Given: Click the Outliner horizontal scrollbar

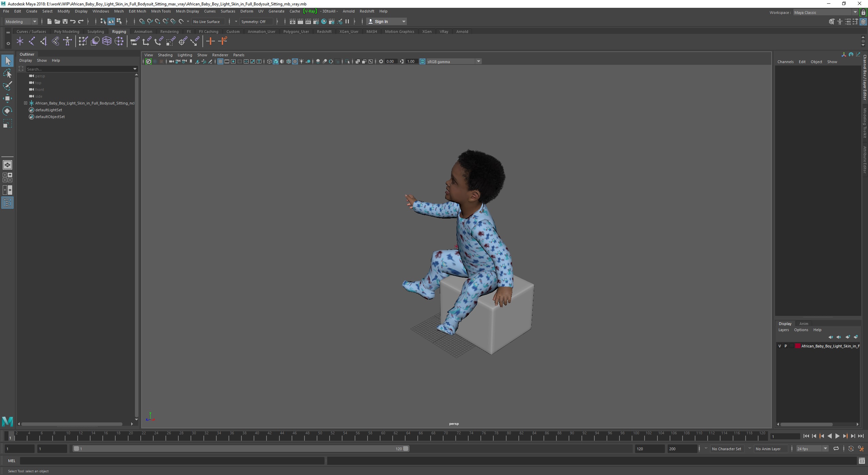Looking at the screenshot, I should coord(72,424).
